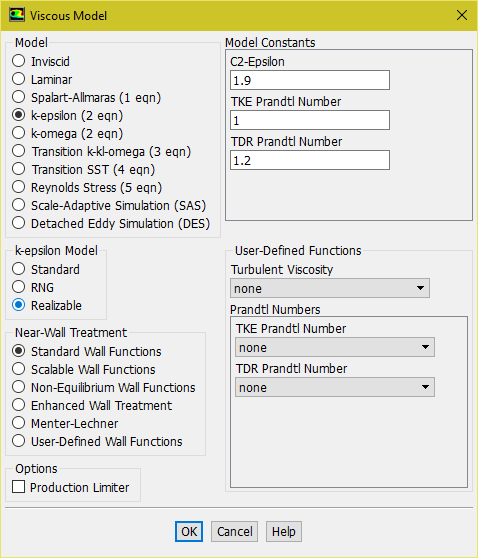Open the Help button

[x=284, y=532]
